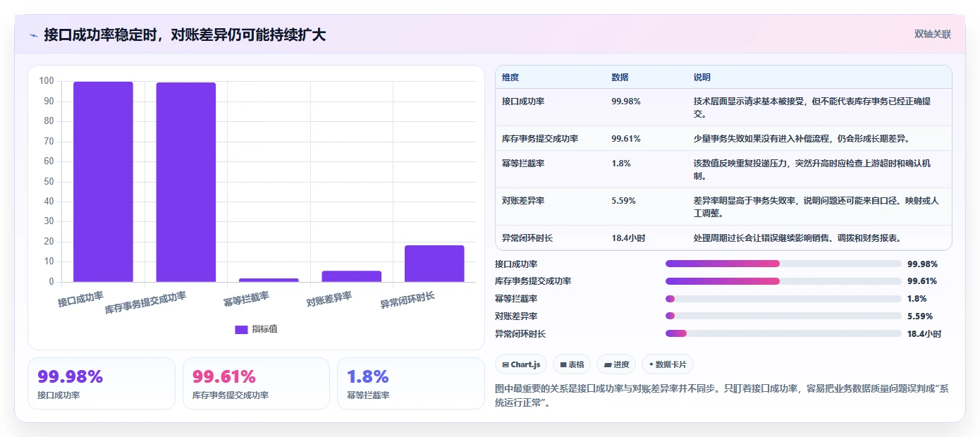Screen dimensions: 980x437
Task: Click the 50 tick on the y-axis
Action: [x=49, y=181]
